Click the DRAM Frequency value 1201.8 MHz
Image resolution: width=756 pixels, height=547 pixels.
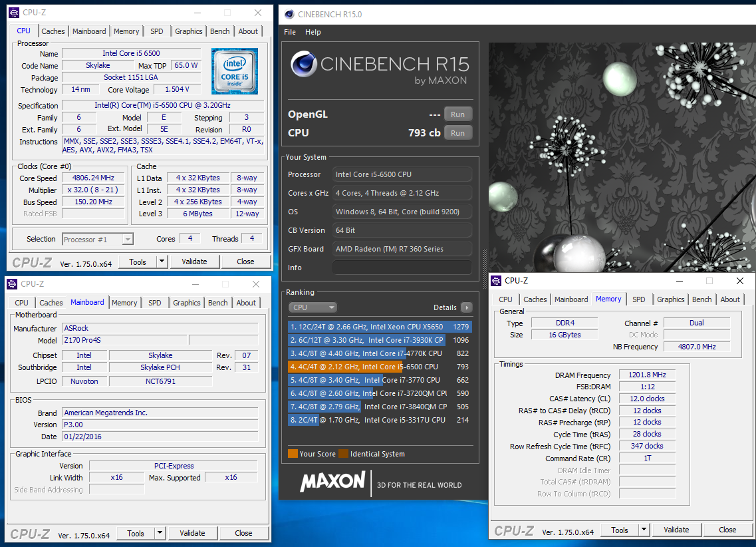pos(647,375)
